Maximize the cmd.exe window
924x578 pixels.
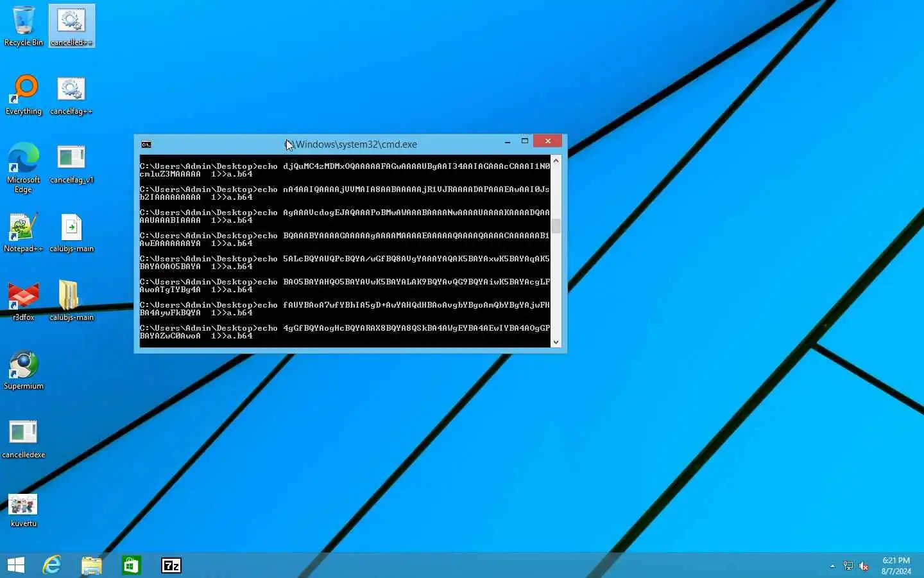point(524,142)
